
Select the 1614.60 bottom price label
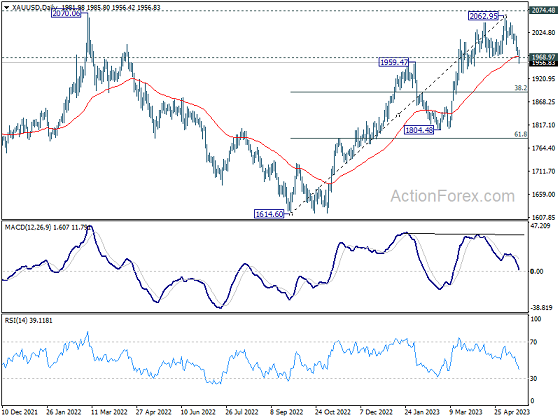point(269,214)
